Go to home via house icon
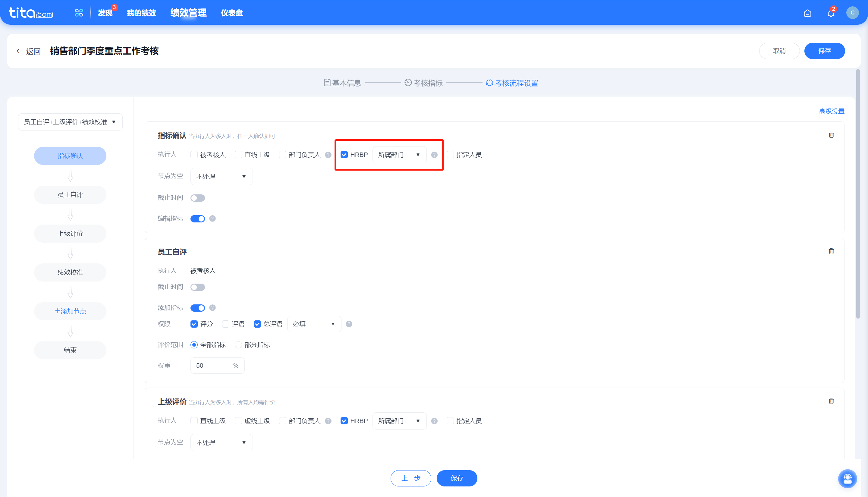 (x=807, y=13)
